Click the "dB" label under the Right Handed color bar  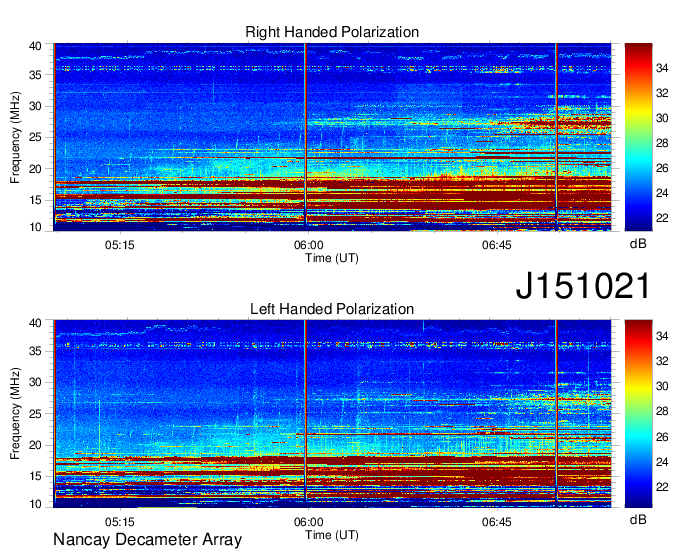[x=638, y=244]
